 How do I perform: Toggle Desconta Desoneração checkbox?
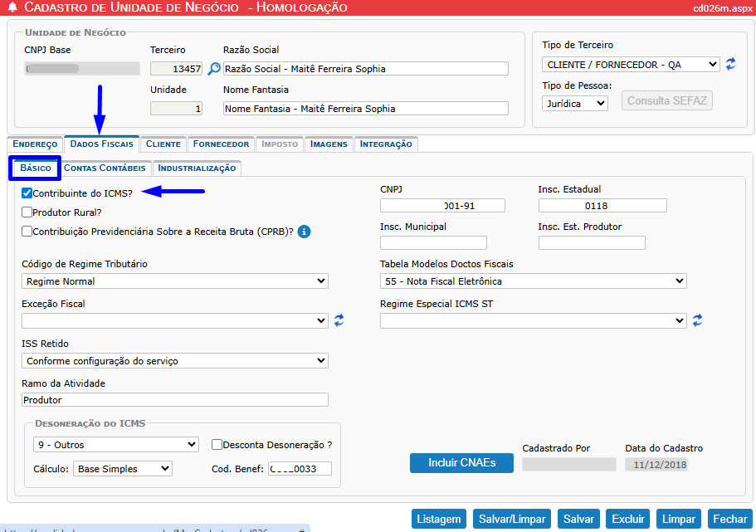click(x=217, y=444)
